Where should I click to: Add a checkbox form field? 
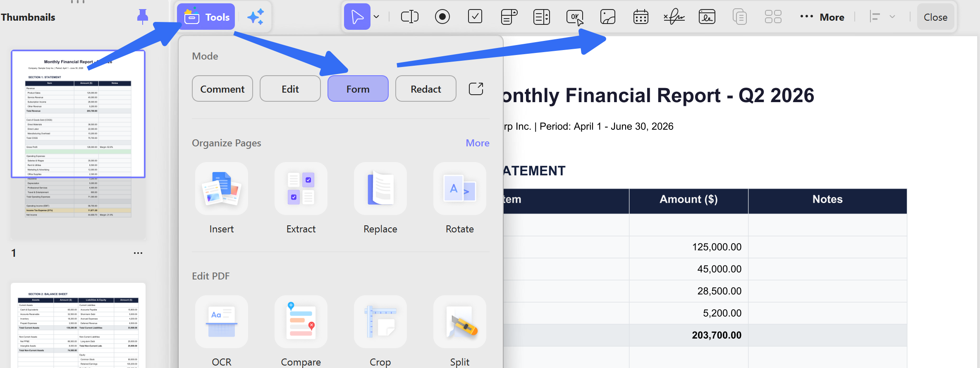(x=475, y=17)
